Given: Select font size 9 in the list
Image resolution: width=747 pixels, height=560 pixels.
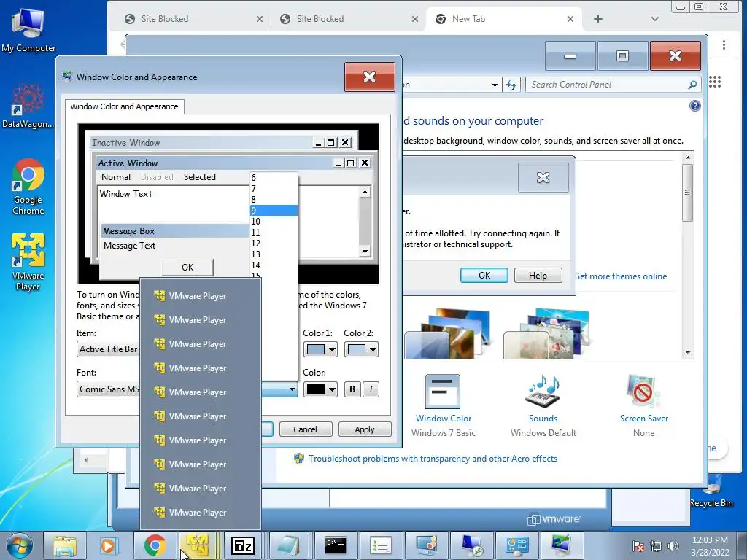Looking at the screenshot, I should 274,211.
